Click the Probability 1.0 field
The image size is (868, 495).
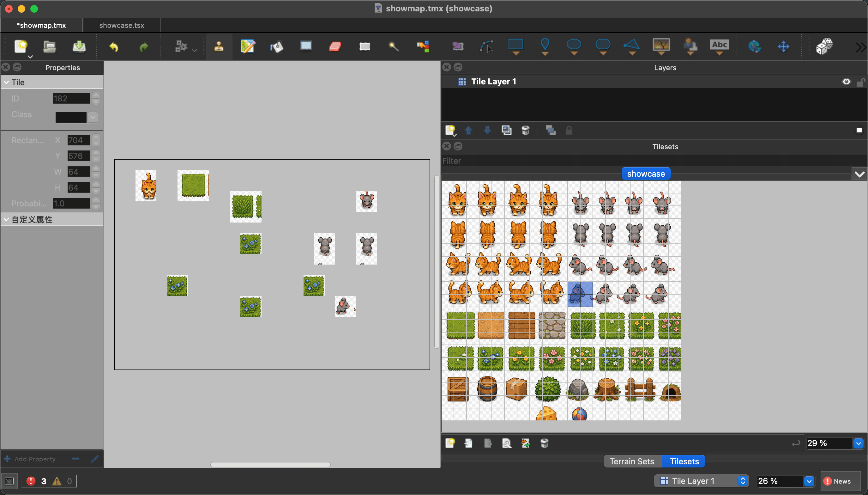tap(71, 203)
